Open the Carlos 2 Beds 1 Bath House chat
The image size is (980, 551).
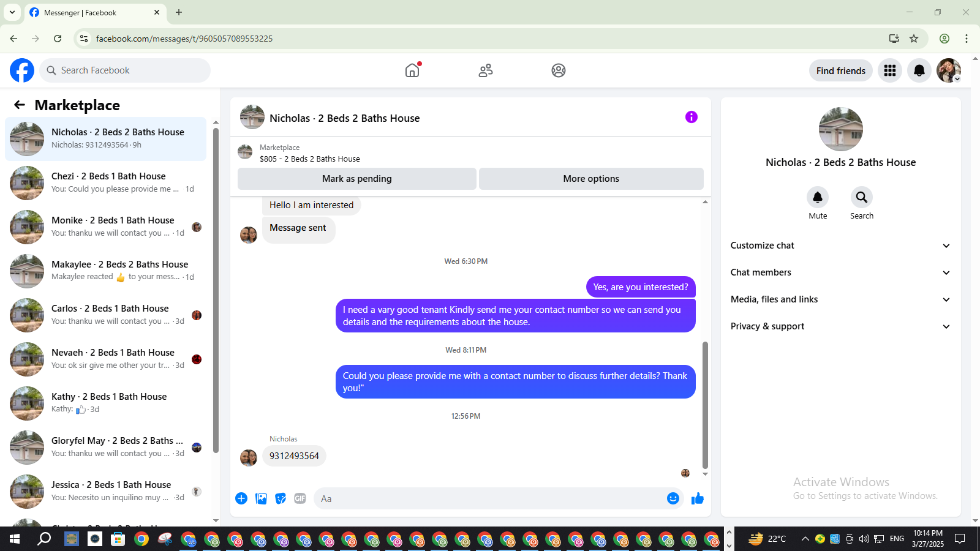[105, 315]
